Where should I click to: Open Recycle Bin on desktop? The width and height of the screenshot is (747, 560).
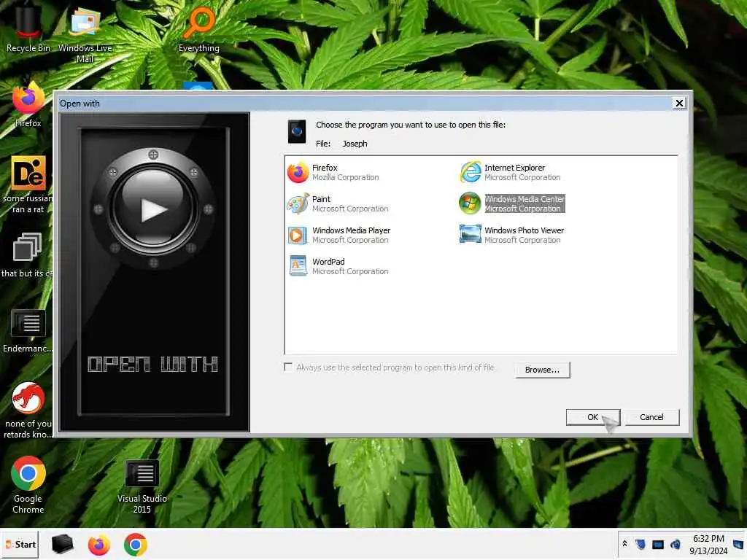click(28, 28)
